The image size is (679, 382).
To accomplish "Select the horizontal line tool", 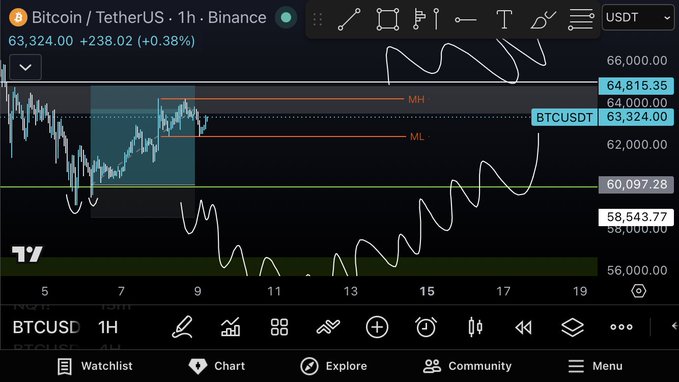I will click(466, 20).
